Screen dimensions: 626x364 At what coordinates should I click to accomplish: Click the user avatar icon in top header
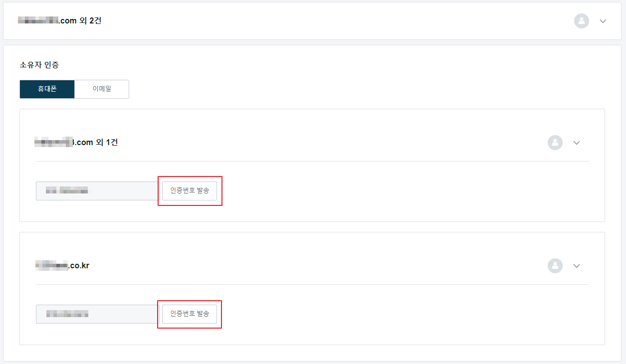pos(582,21)
